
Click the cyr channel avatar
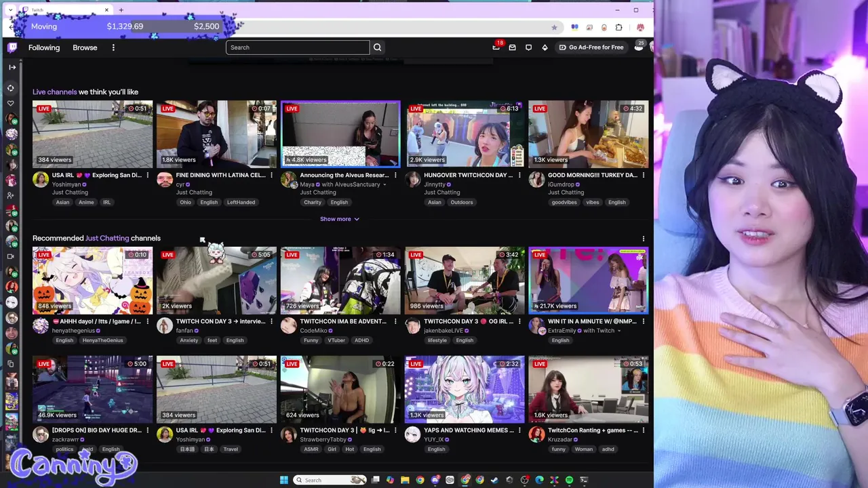point(164,180)
